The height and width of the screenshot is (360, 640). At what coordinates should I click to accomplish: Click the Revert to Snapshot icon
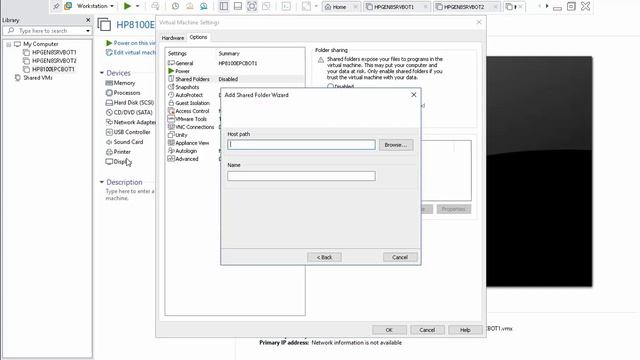[x=190, y=6]
